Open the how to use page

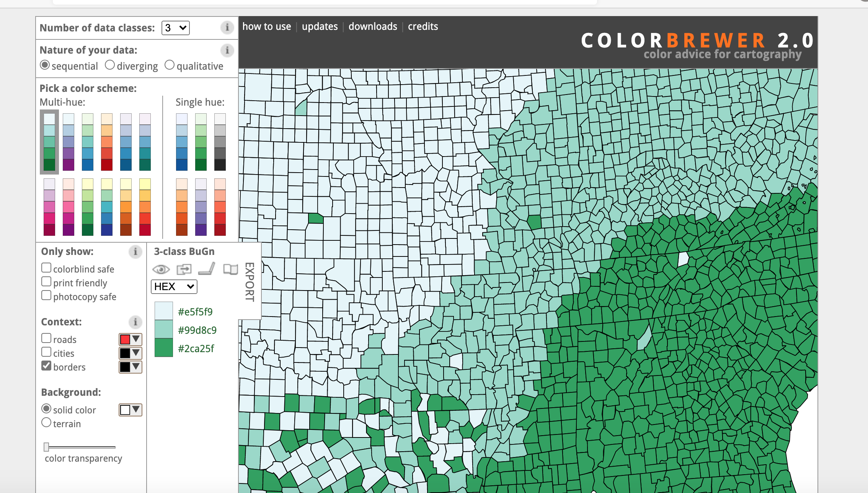267,26
